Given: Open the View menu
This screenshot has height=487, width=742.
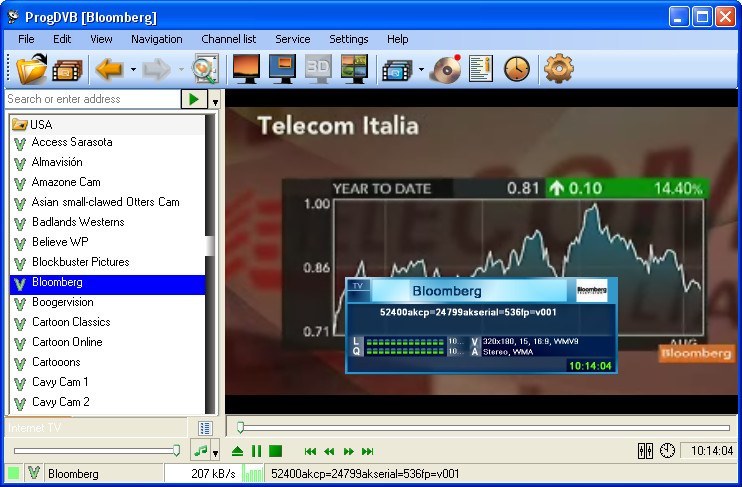Looking at the screenshot, I should pos(101,39).
